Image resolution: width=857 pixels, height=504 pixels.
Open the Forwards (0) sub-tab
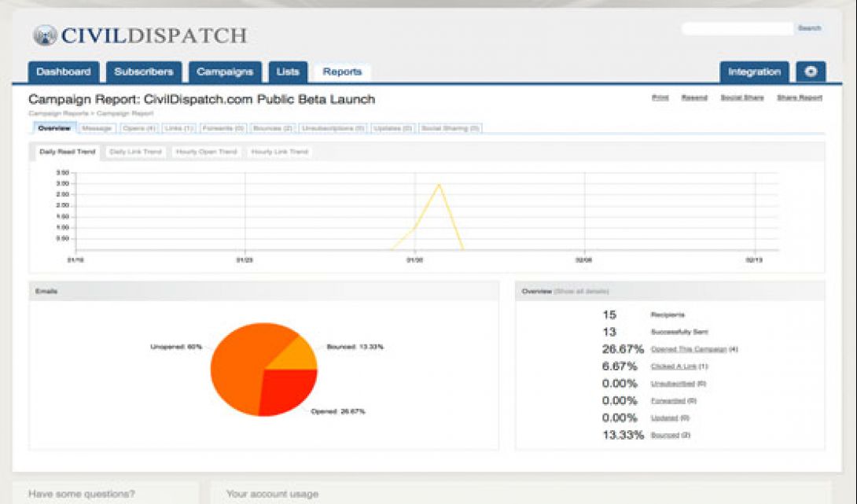(x=223, y=128)
